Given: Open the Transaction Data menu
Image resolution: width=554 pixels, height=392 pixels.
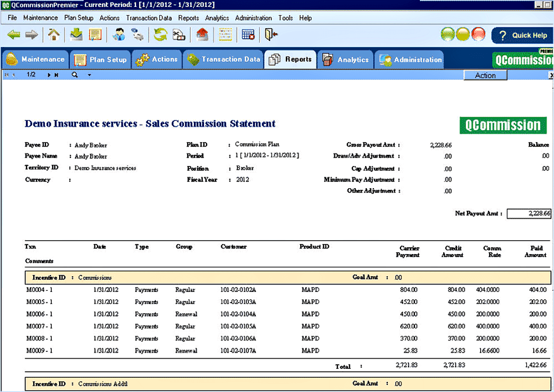Looking at the screenshot, I should click(149, 18).
